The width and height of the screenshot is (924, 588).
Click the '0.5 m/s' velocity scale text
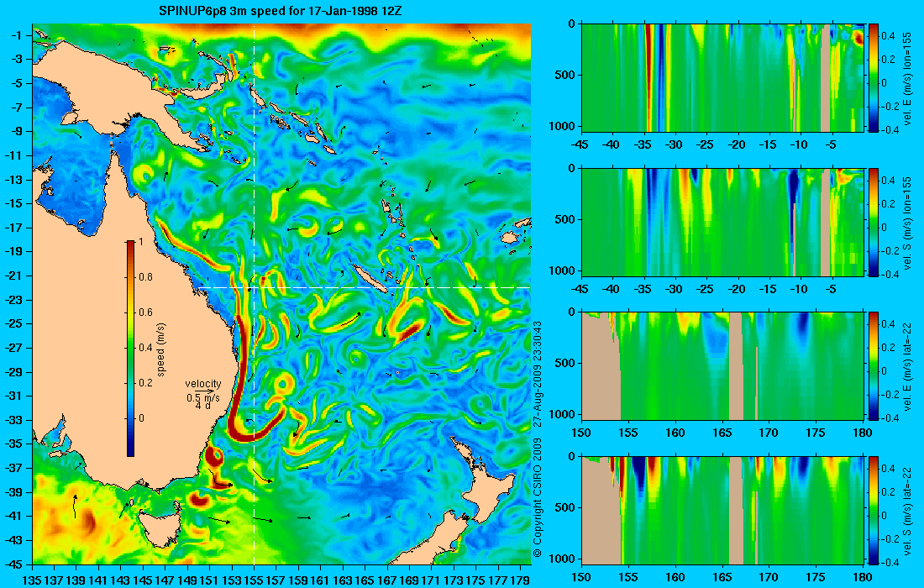pos(202,397)
